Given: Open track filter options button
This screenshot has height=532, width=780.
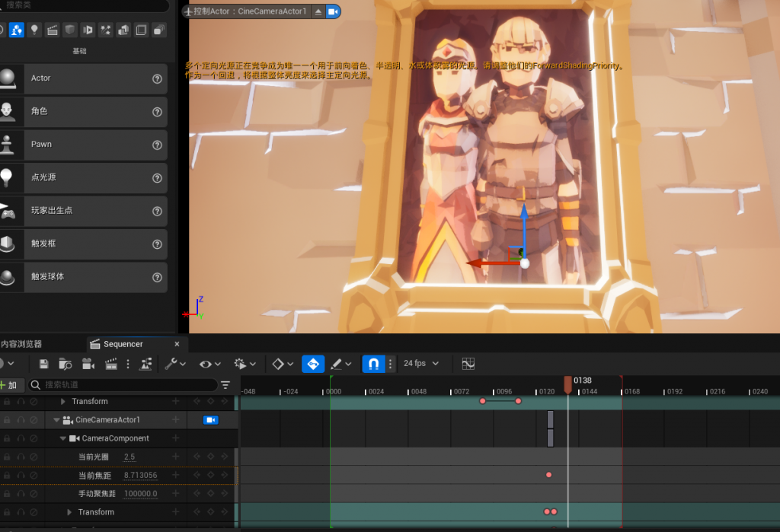Looking at the screenshot, I should coord(225,385).
